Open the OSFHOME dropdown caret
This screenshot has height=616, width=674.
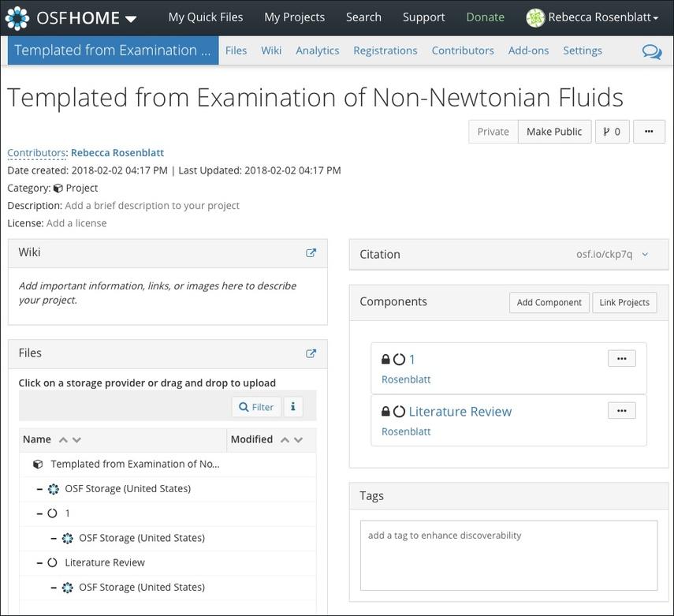point(131,19)
